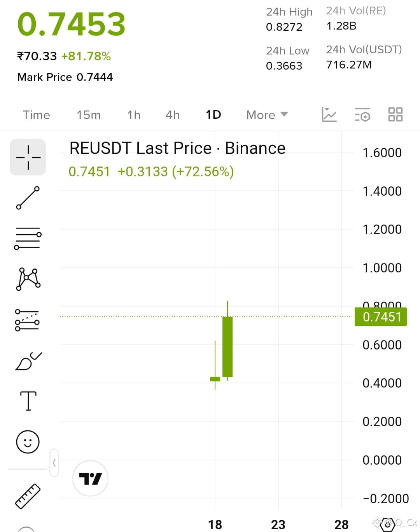Click the ₹70.33 rupee price

click(37, 56)
